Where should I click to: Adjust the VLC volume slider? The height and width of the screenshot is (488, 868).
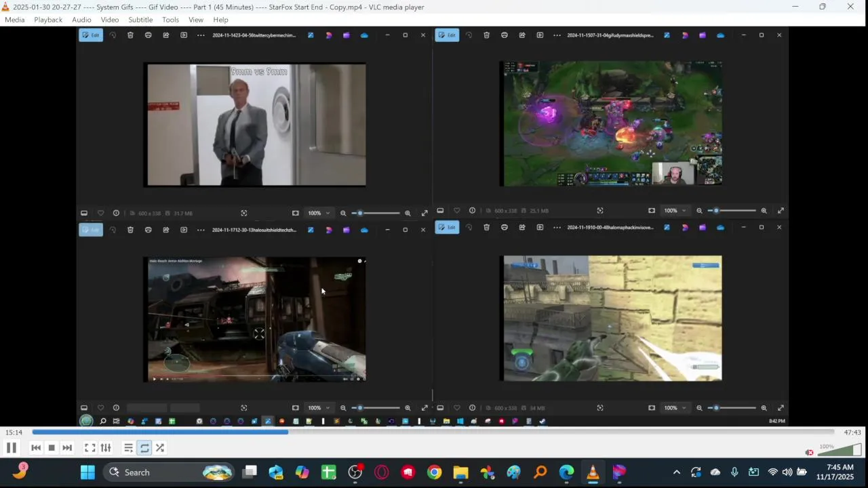840,450
